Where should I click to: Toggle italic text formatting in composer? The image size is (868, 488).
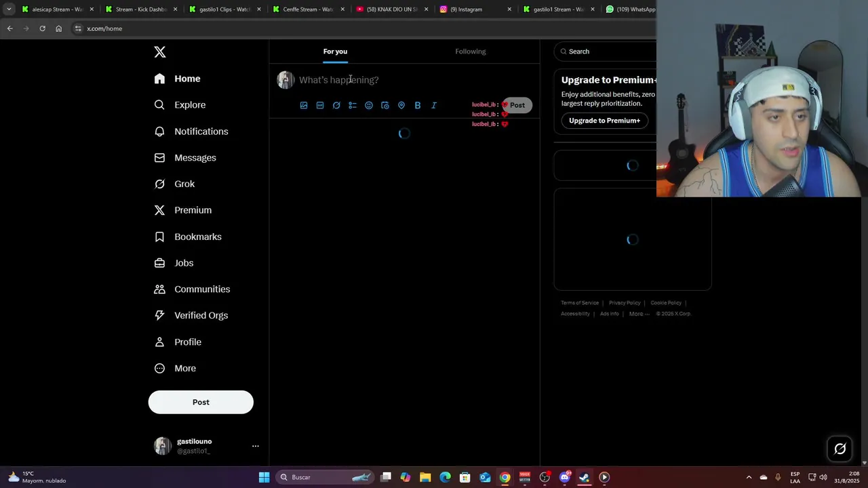click(x=434, y=105)
